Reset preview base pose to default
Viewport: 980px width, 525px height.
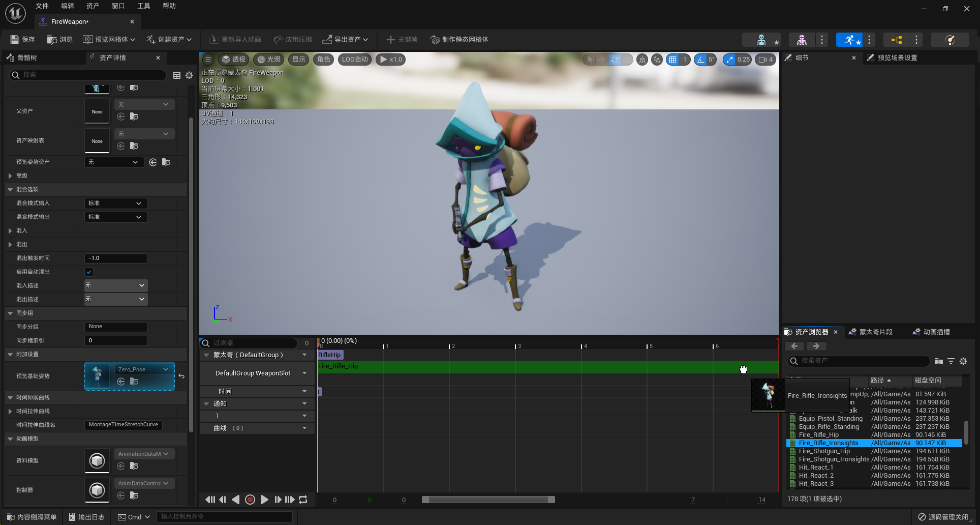pyautogui.click(x=181, y=376)
